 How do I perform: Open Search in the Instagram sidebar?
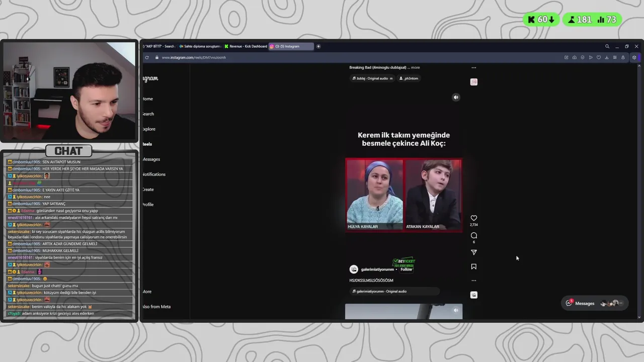pos(148,114)
